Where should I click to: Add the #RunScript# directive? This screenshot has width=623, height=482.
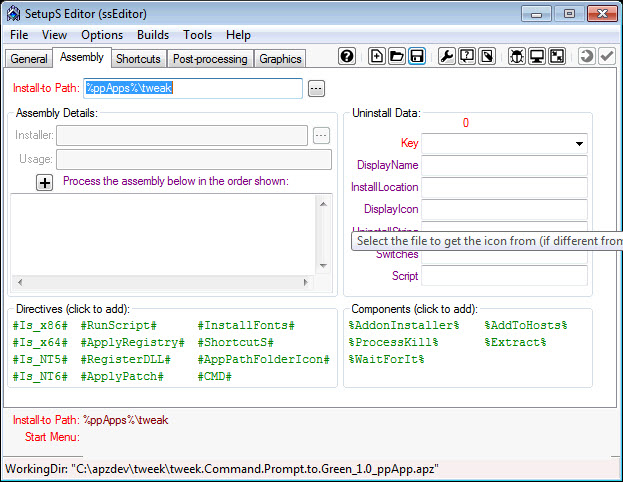coord(118,325)
